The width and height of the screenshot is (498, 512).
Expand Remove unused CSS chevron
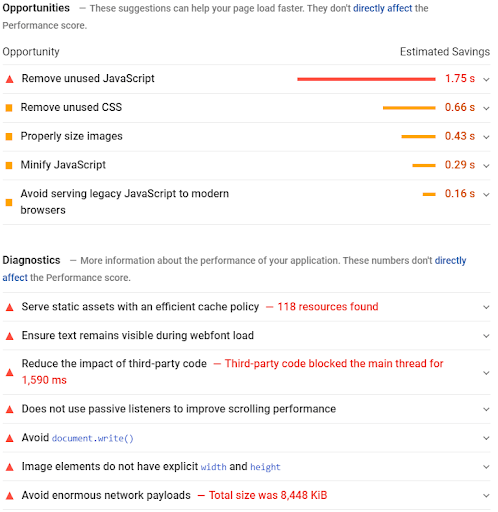point(486,108)
